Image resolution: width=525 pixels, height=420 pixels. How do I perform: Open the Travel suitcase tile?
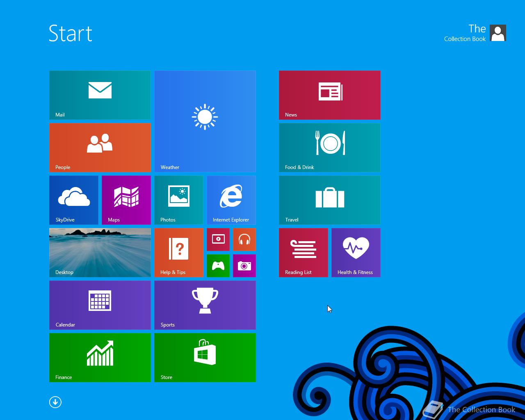[x=330, y=200]
